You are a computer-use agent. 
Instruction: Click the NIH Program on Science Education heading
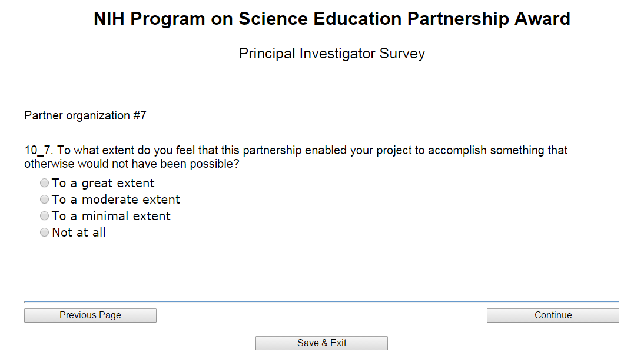[331, 19]
